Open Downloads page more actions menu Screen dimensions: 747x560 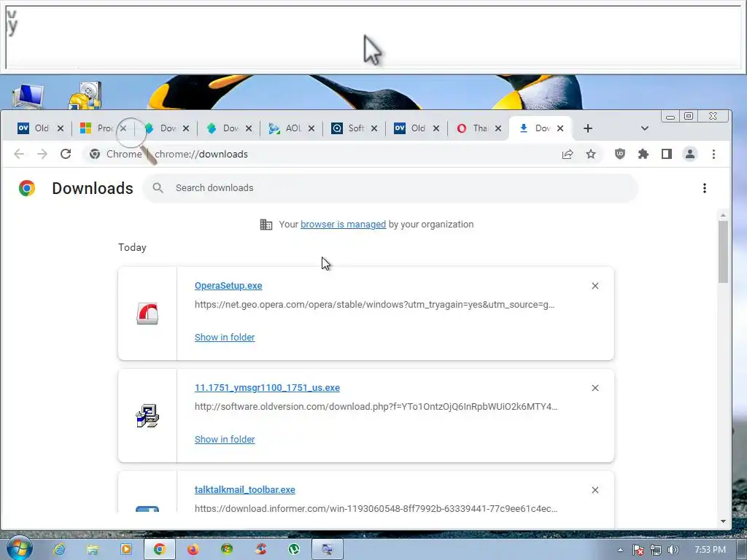(x=704, y=188)
